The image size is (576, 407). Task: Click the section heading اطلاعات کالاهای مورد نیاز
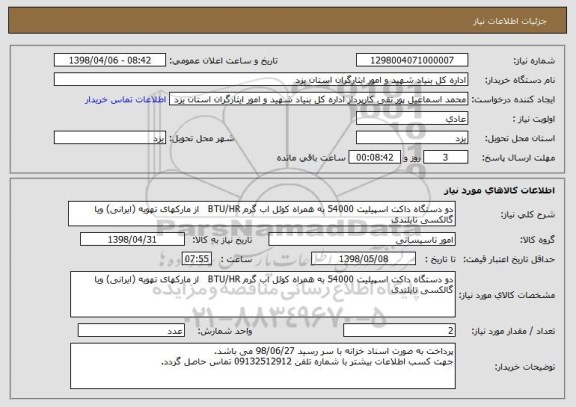500,190
